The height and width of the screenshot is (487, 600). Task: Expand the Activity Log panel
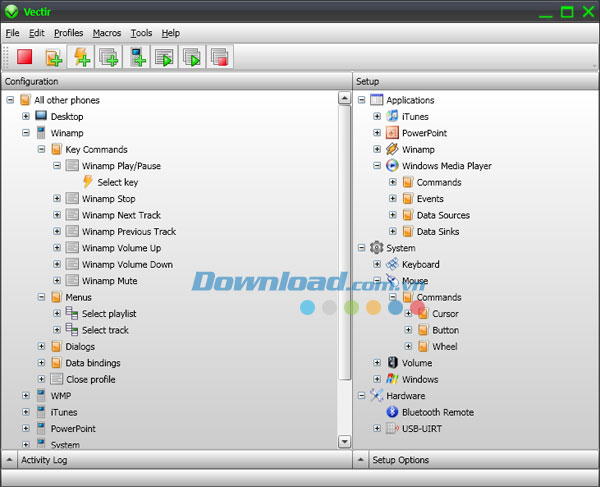click(x=10, y=460)
